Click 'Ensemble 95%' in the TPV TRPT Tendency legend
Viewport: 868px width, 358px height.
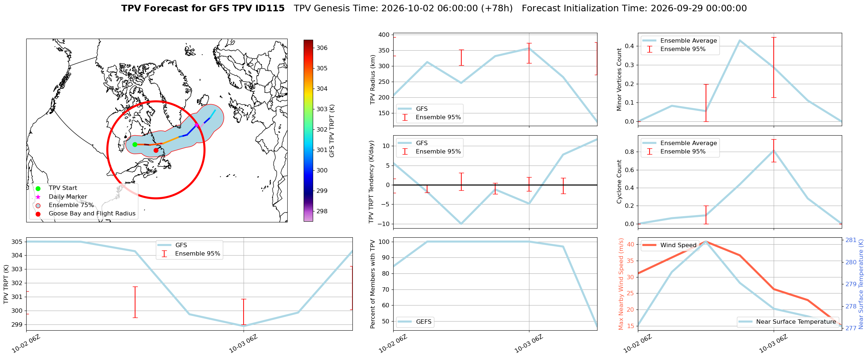coord(438,152)
